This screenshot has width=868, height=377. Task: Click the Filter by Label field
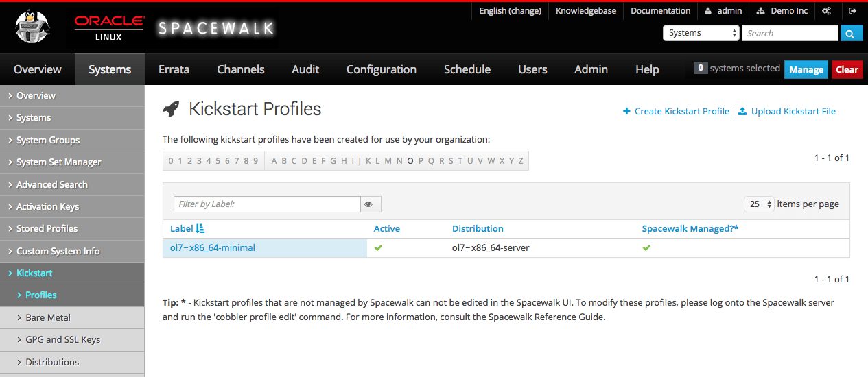[x=267, y=204]
